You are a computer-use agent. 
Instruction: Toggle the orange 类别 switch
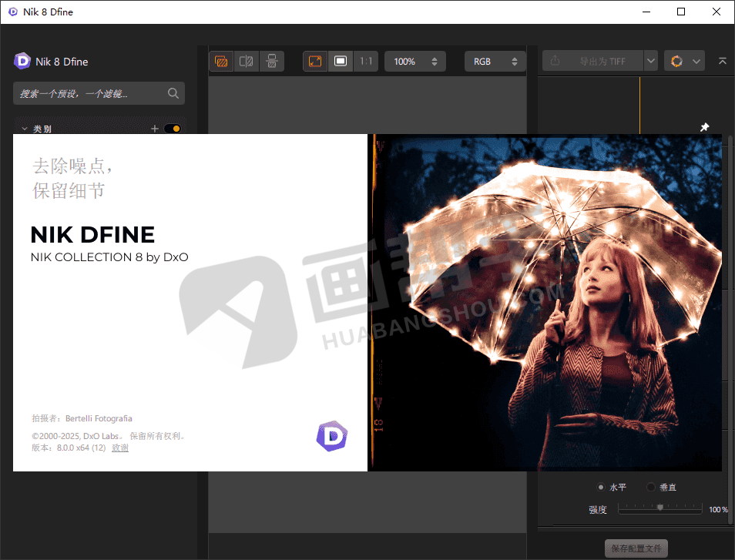tap(173, 129)
